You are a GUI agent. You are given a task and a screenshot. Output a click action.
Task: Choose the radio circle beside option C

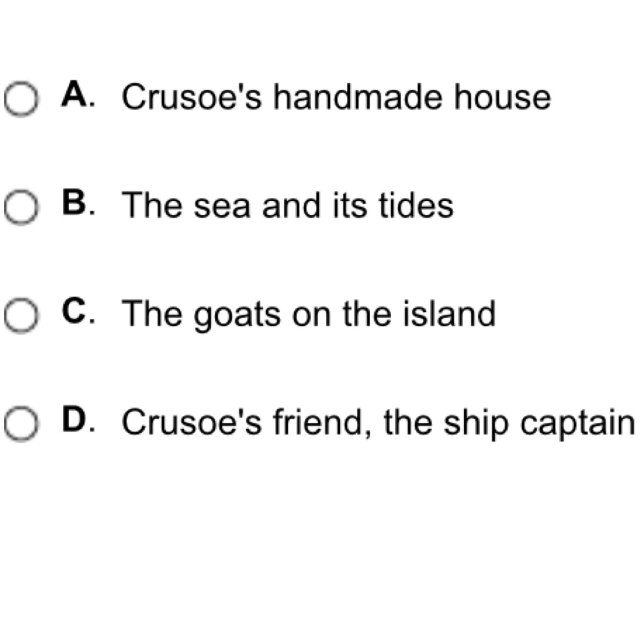pos(21,316)
